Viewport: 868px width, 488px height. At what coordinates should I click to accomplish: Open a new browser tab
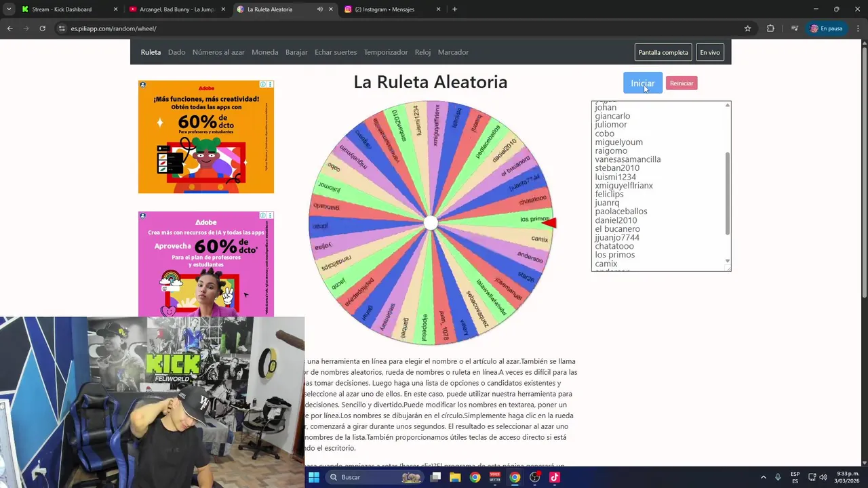(x=454, y=9)
